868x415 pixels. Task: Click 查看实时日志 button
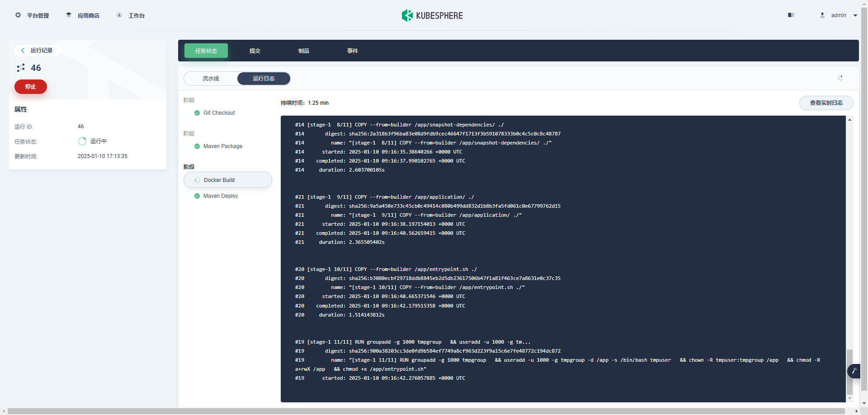[826, 103]
